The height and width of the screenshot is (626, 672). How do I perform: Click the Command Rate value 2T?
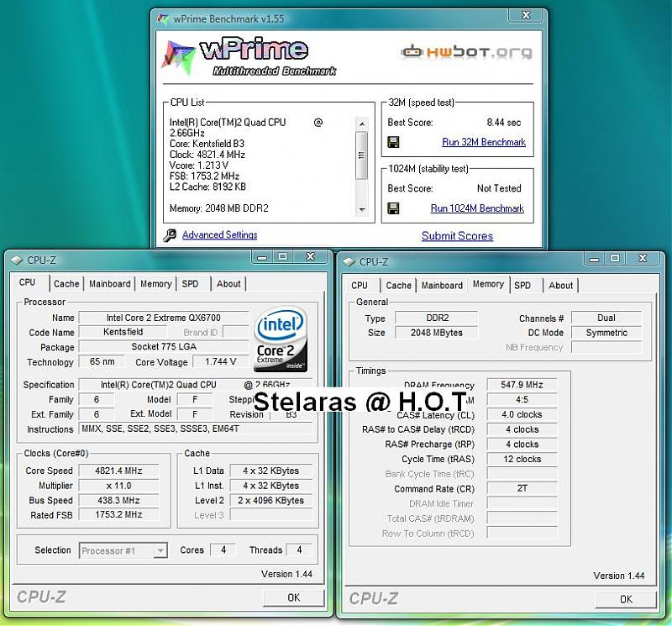(x=522, y=488)
